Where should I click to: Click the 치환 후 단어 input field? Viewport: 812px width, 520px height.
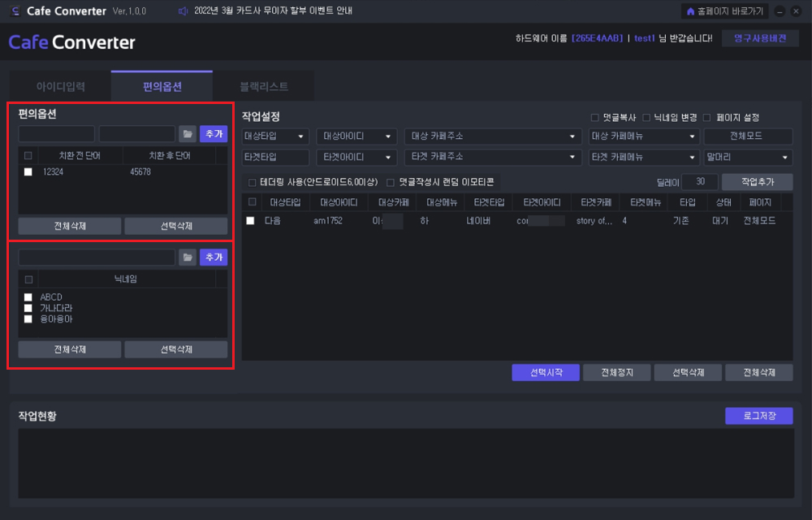(x=137, y=133)
